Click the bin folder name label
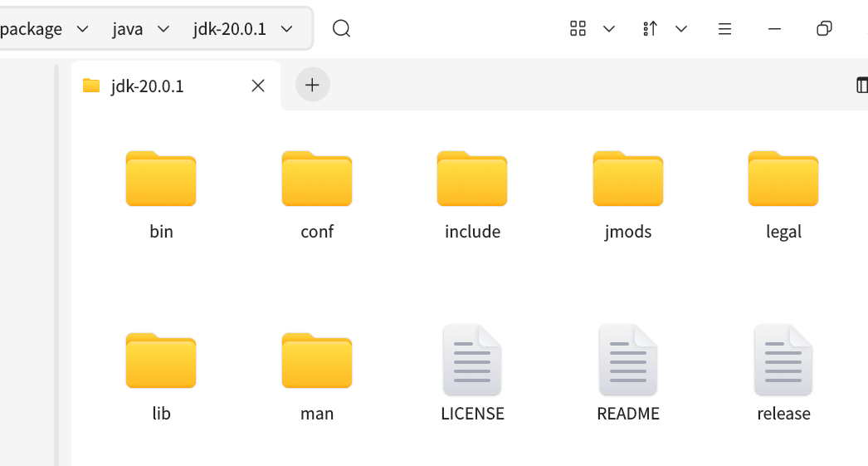 (x=161, y=232)
